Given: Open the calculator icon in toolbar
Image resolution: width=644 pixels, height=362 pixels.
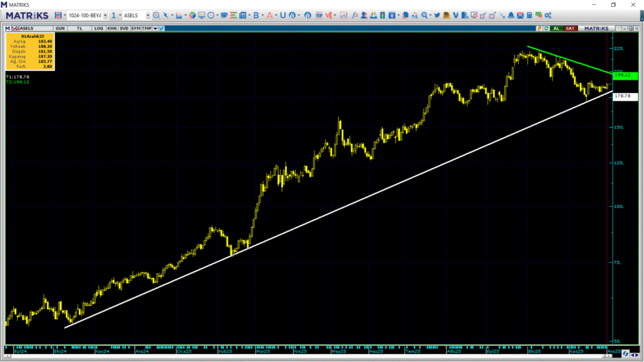Looking at the screenshot, I should [x=529, y=15].
